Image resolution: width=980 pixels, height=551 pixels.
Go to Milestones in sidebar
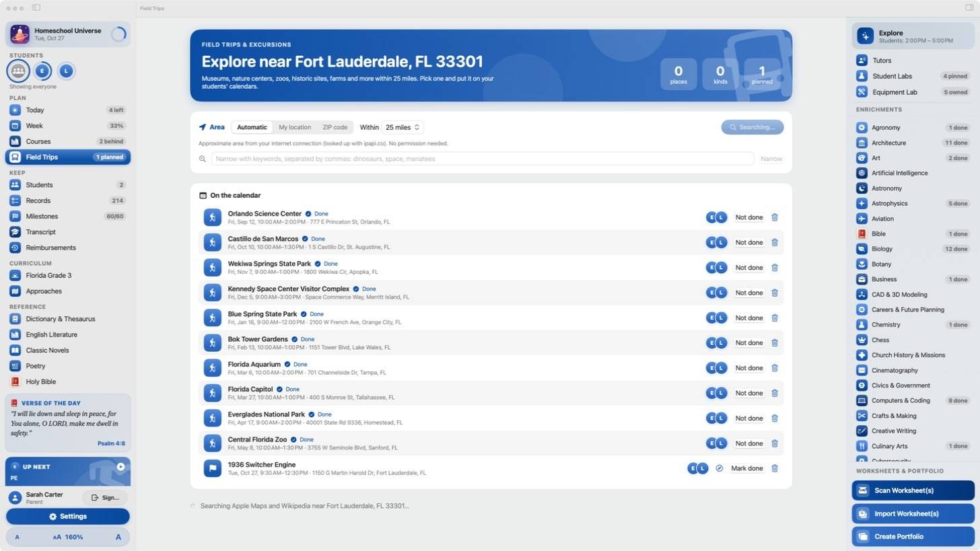coord(67,216)
